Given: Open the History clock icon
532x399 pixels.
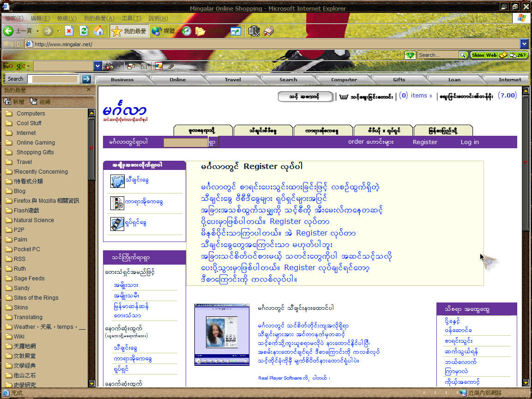Looking at the screenshot, I should (186, 31).
